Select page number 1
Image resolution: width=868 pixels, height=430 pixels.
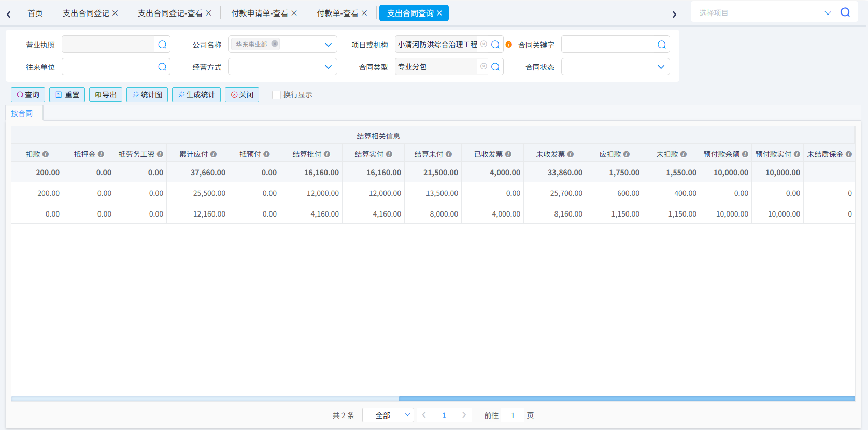point(444,415)
